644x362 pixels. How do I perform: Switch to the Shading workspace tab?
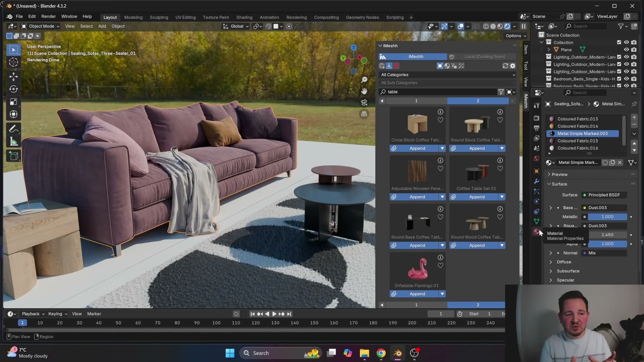click(x=244, y=17)
